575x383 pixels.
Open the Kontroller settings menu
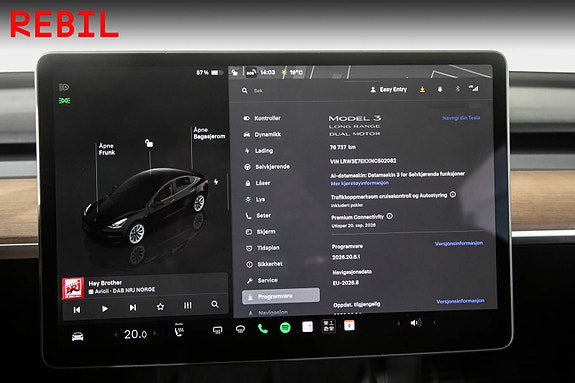click(263, 118)
